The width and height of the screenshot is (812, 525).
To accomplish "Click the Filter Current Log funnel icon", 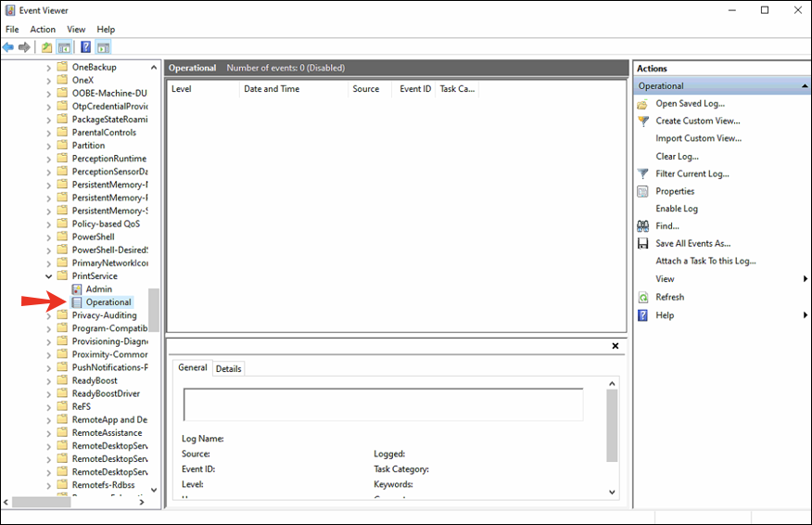I will point(642,173).
